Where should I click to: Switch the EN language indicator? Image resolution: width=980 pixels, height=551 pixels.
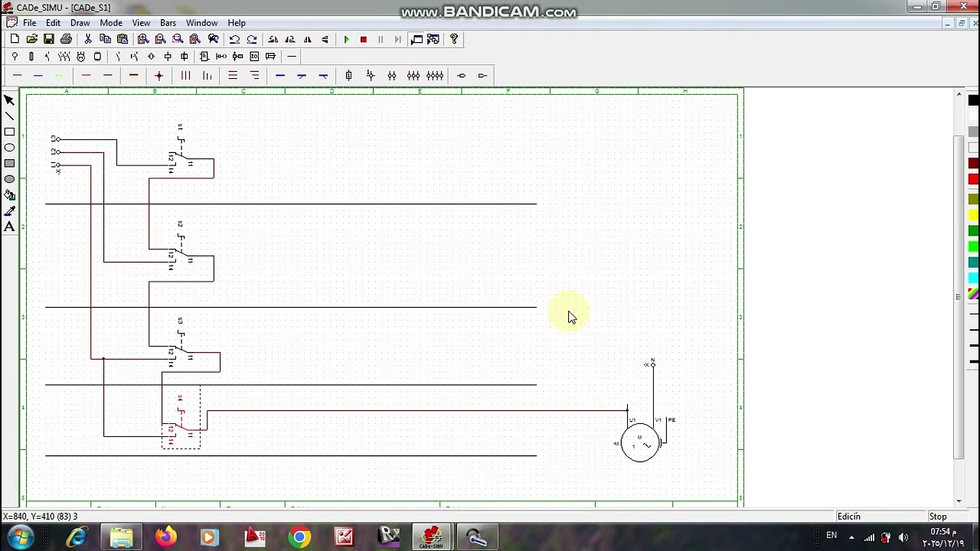click(831, 536)
